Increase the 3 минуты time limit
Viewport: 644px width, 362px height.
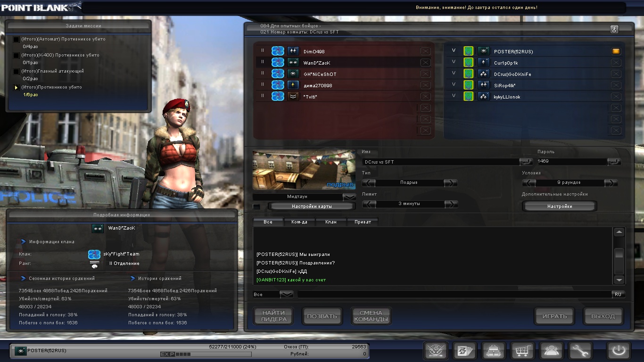tap(451, 204)
